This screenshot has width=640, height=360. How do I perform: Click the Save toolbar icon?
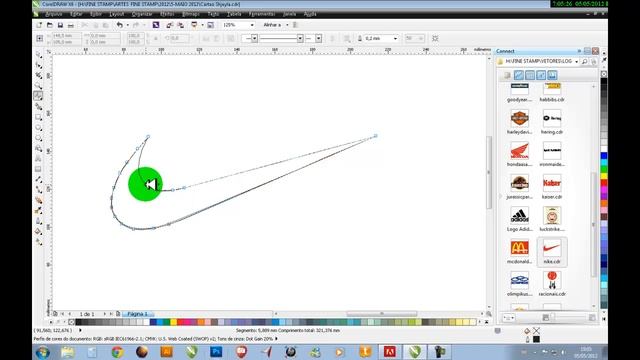60,25
